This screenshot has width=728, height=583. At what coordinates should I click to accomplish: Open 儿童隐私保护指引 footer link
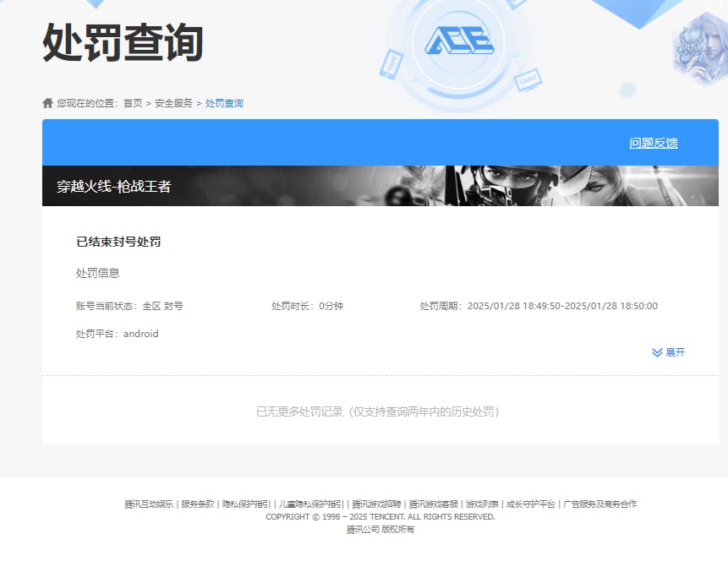click(x=311, y=504)
